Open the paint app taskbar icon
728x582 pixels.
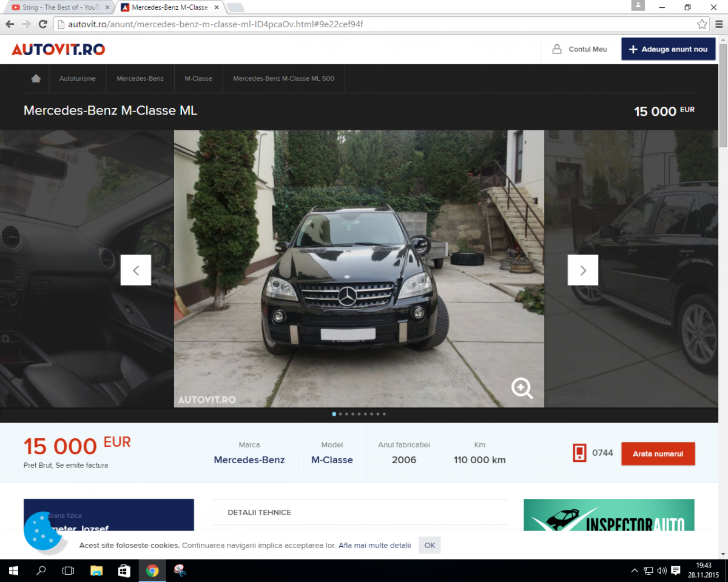pos(180,570)
